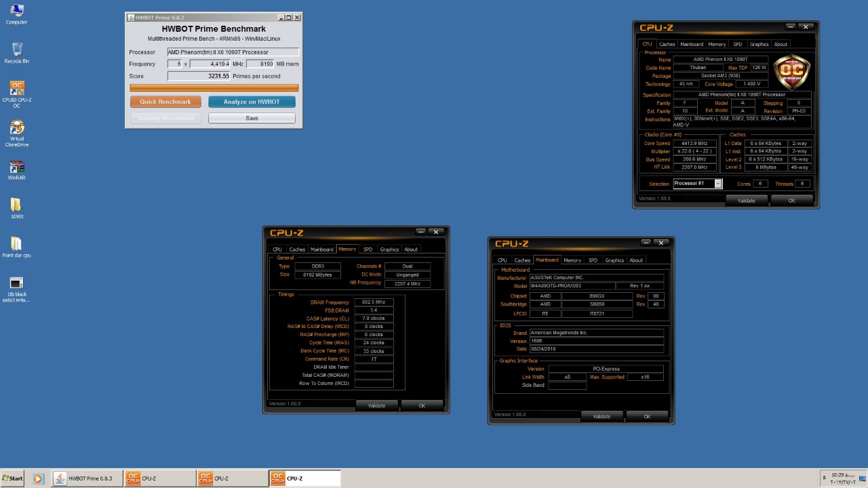Click the system tray clock
868x488 pixels.
844,479
